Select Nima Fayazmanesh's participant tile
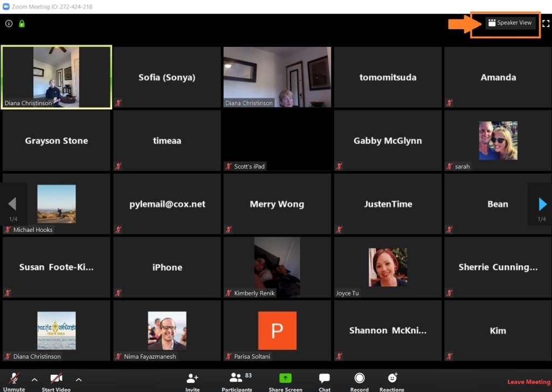Image resolution: width=552 pixels, height=392 pixels. pyautogui.click(x=167, y=330)
